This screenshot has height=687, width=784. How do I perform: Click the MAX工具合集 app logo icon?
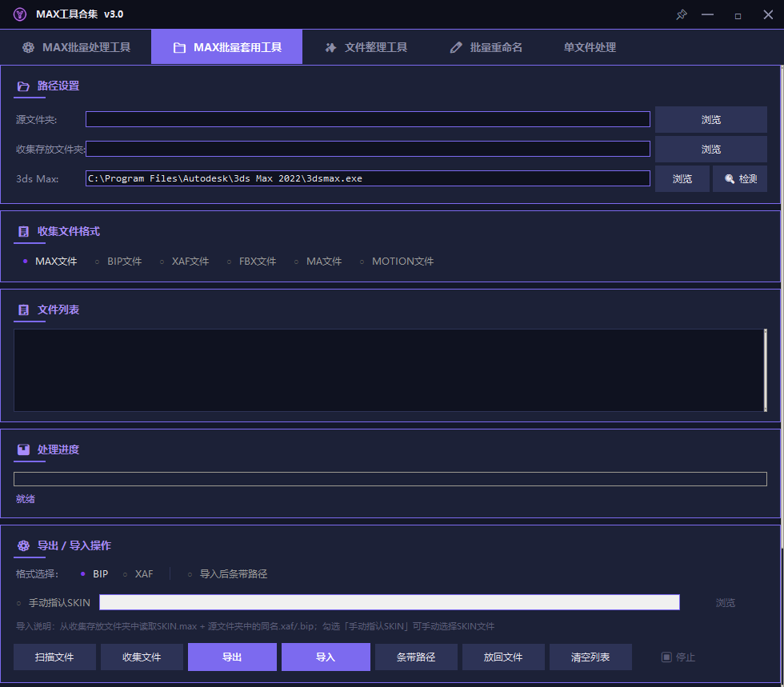[x=20, y=14]
